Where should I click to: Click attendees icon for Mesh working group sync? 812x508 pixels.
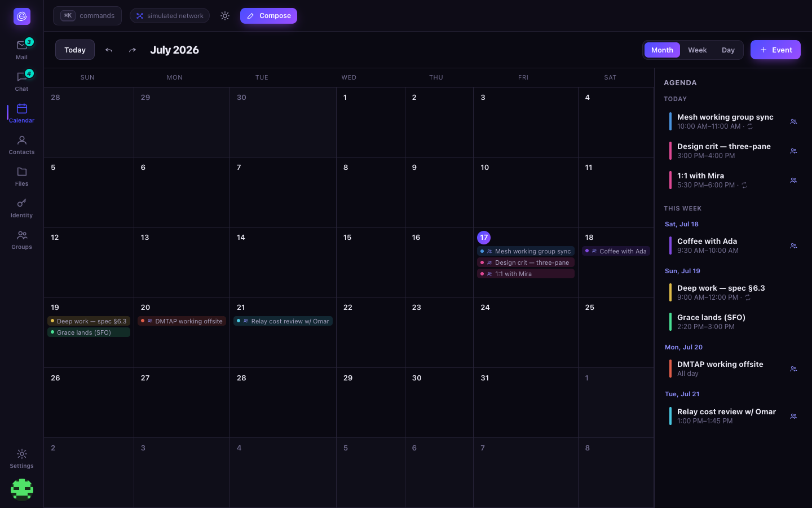[x=793, y=121]
